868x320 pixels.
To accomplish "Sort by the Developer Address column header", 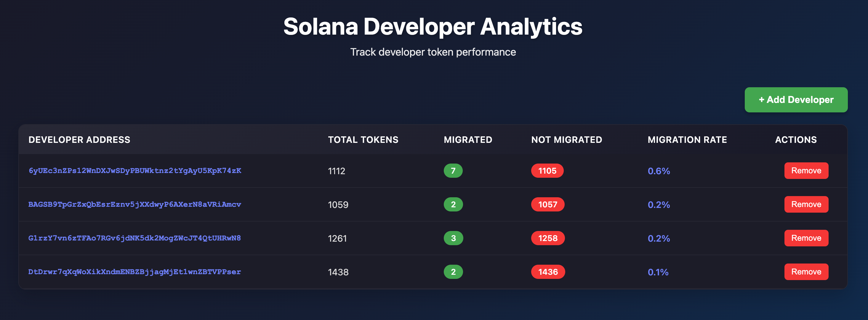I will 79,140.
